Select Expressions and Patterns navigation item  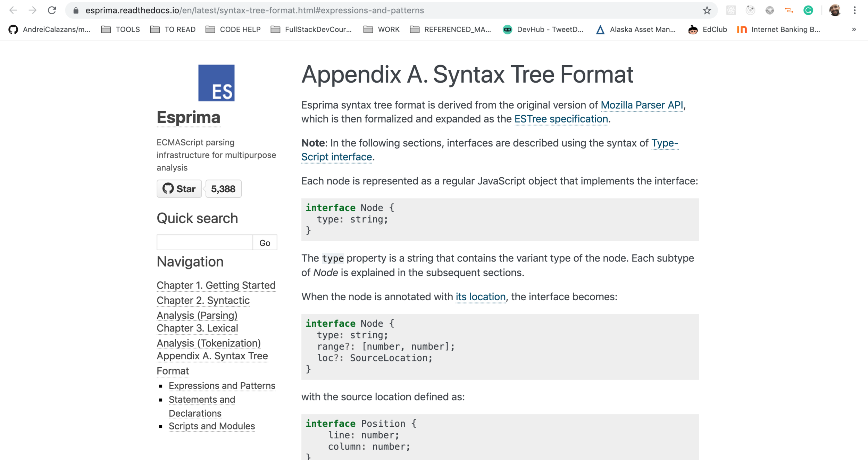click(222, 385)
